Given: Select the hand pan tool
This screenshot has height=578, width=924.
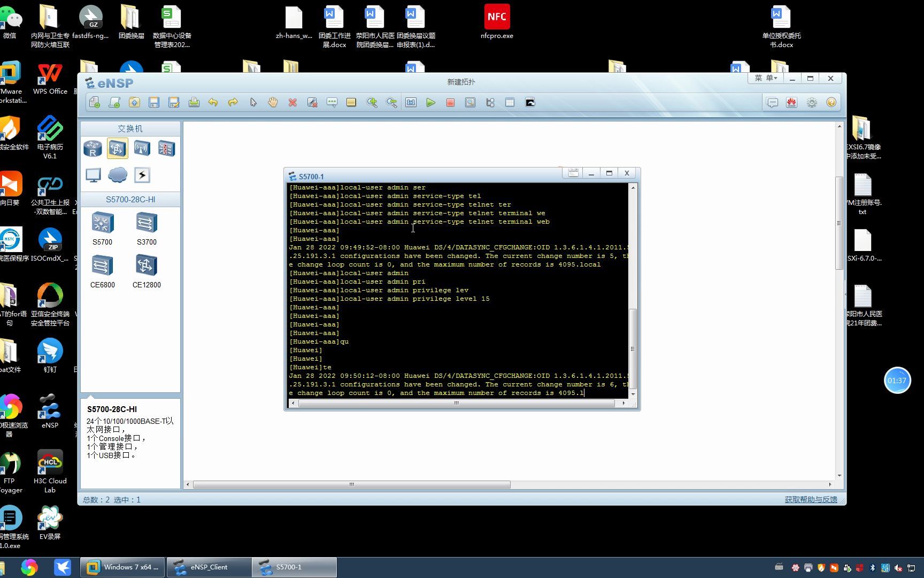Looking at the screenshot, I should point(273,102).
